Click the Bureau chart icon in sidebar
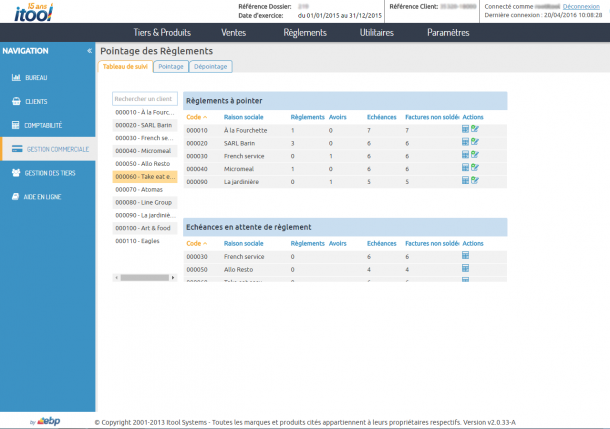The image size is (610, 429). [x=16, y=77]
